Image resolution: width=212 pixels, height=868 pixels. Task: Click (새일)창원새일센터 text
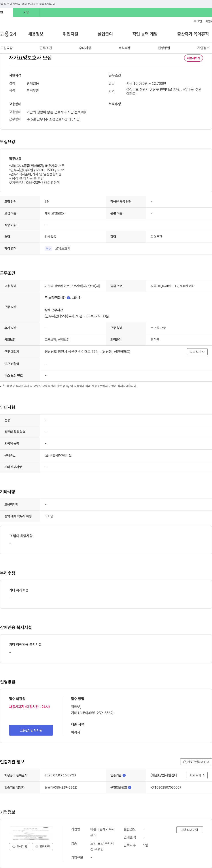pos(164,775)
